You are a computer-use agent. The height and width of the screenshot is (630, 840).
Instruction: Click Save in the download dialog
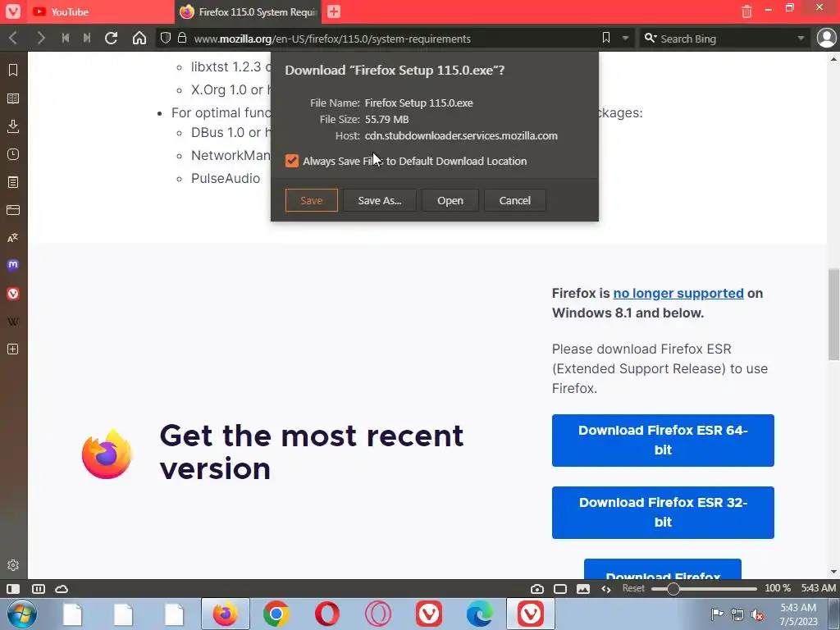pyautogui.click(x=311, y=200)
